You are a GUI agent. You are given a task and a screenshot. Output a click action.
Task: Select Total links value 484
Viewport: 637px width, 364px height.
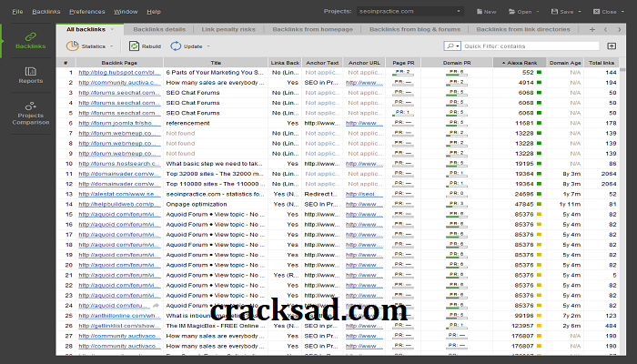[x=611, y=326]
